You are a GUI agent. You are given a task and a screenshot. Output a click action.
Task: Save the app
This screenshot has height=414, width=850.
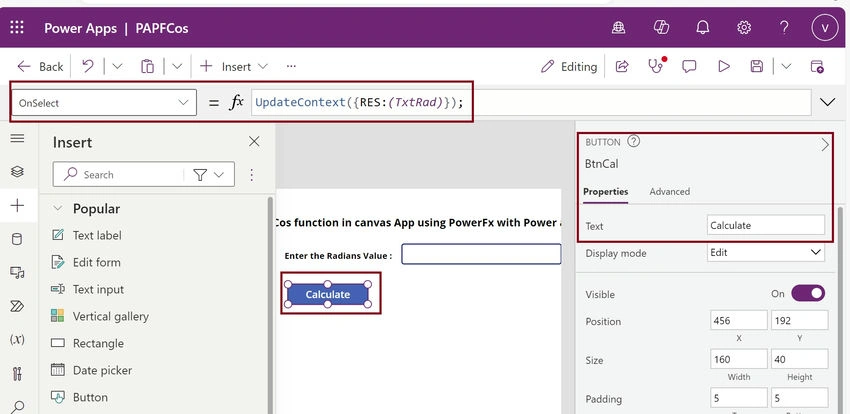tap(757, 66)
